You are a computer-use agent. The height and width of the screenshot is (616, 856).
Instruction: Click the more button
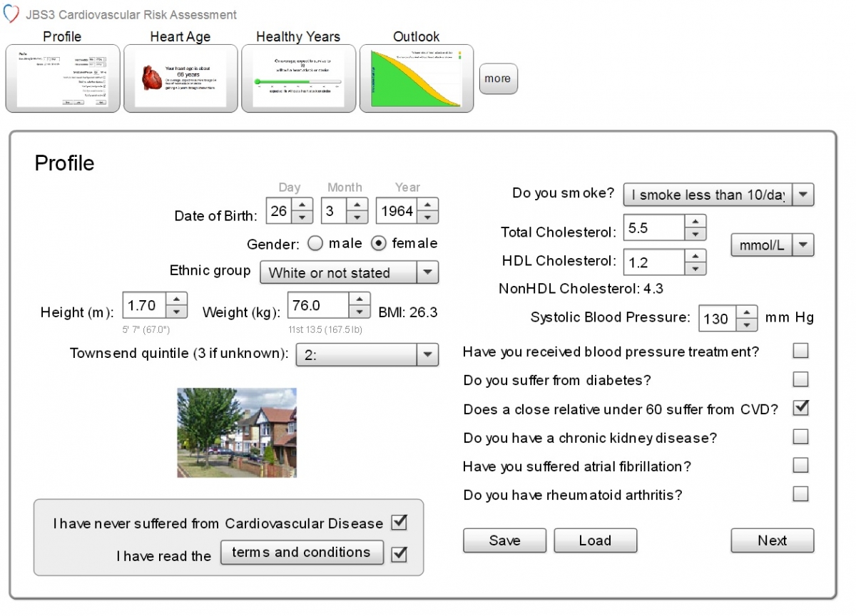pyautogui.click(x=498, y=79)
